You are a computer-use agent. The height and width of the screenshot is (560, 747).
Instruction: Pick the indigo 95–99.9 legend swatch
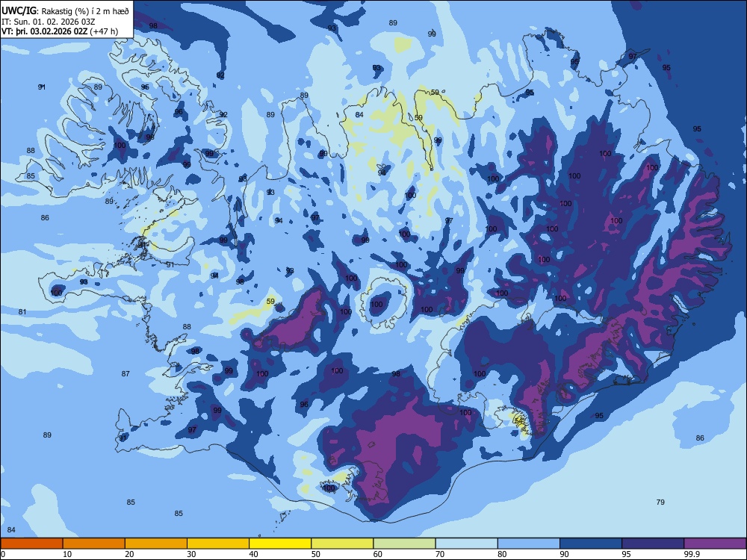[x=653, y=544]
